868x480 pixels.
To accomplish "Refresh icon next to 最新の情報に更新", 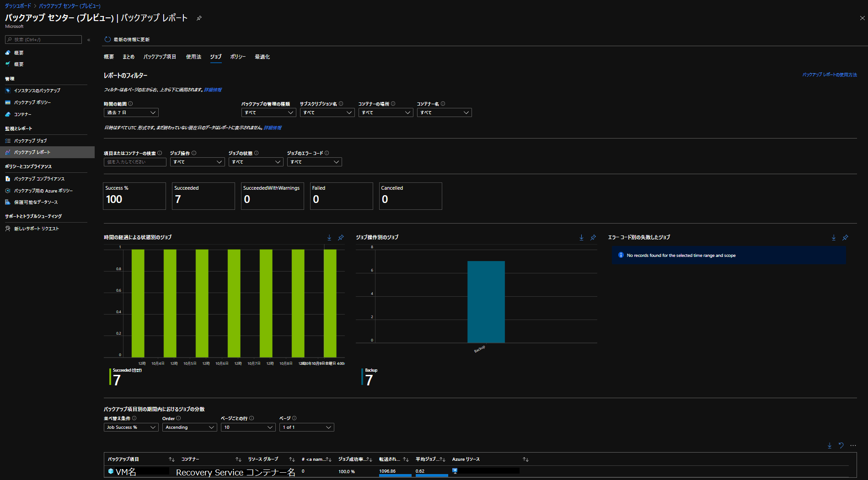I will [107, 39].
